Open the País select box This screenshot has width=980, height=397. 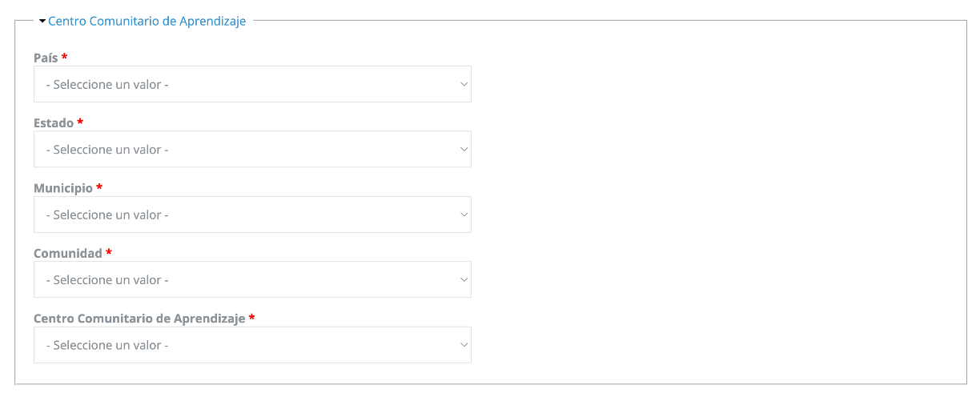coord(252,84)
